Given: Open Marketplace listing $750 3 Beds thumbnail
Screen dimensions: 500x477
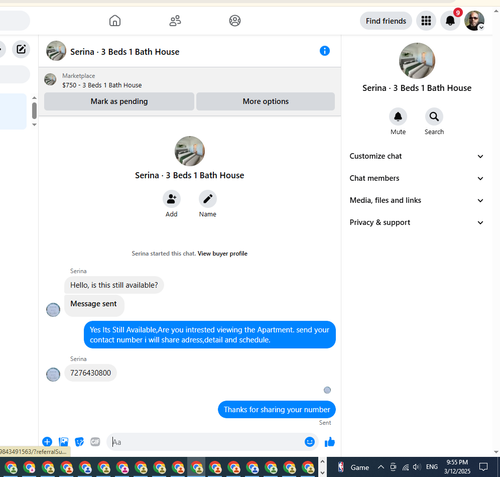Looking at the screenshot, I should (x=50, y=80).
